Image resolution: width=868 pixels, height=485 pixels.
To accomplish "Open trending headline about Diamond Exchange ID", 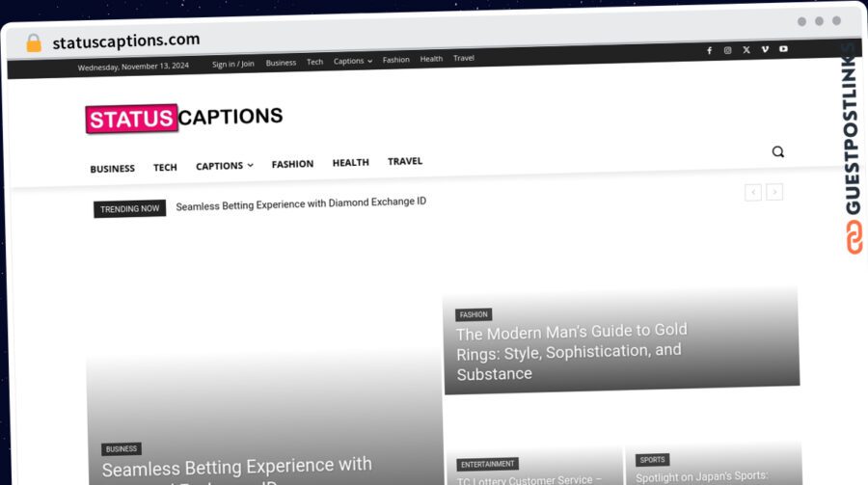I will click(301, 203).
